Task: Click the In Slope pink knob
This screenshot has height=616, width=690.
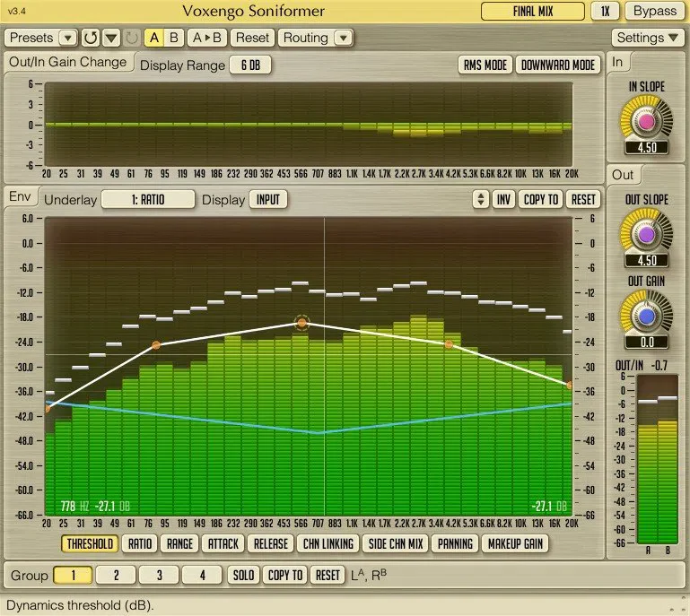Action: tap(646, 122)
